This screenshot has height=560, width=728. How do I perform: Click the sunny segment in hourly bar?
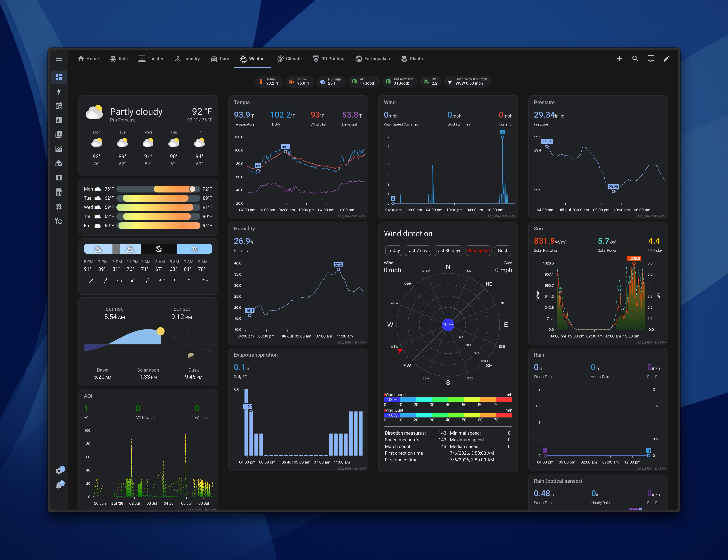coord(194,249)
